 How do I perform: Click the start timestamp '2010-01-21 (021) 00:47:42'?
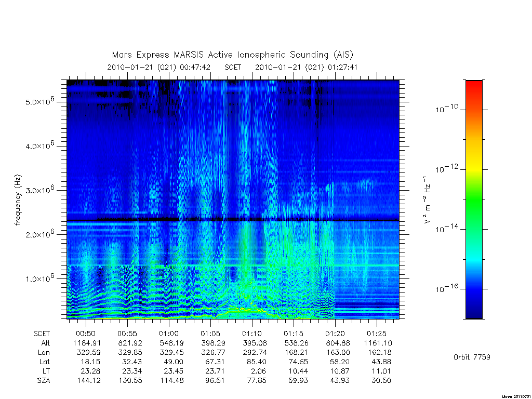pyautogui.click(x=159, y=67)
